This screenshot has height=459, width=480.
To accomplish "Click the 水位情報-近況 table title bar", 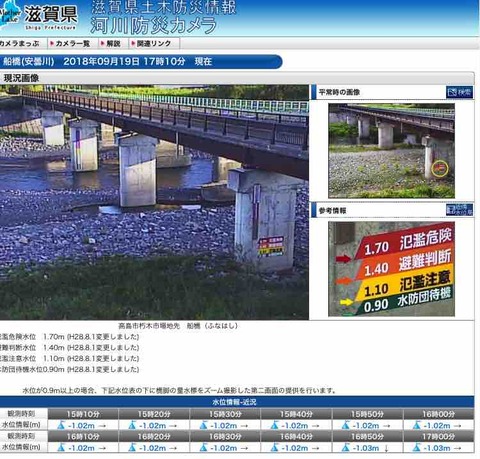I will tap(237, 402).
